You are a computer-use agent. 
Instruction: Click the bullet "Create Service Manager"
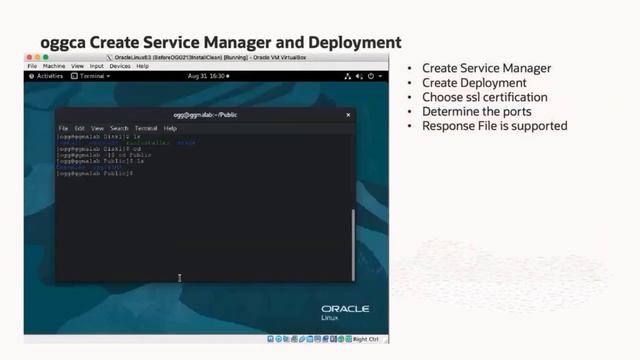487,68
